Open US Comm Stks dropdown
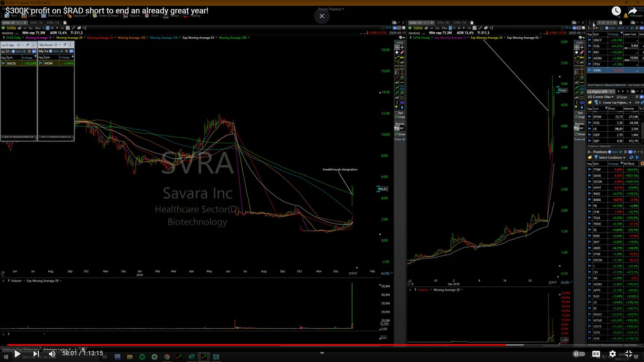644x362 pixels. click(601, 97)
